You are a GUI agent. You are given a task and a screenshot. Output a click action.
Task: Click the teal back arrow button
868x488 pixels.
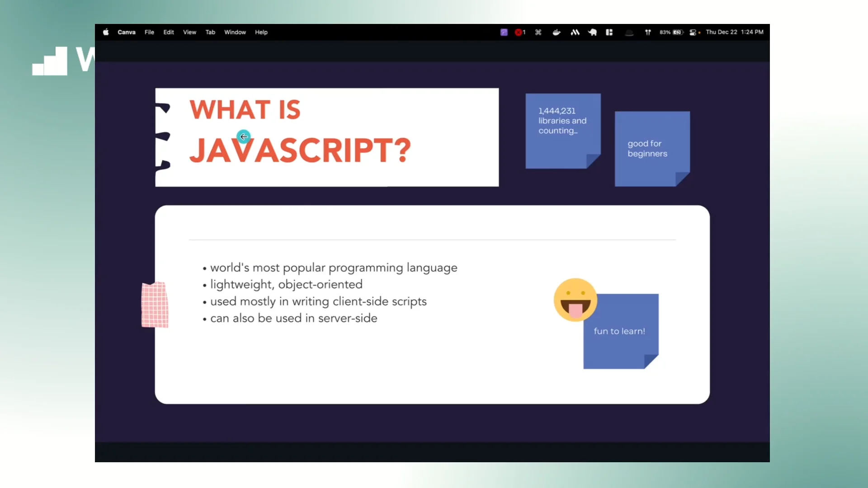[244, 136]
